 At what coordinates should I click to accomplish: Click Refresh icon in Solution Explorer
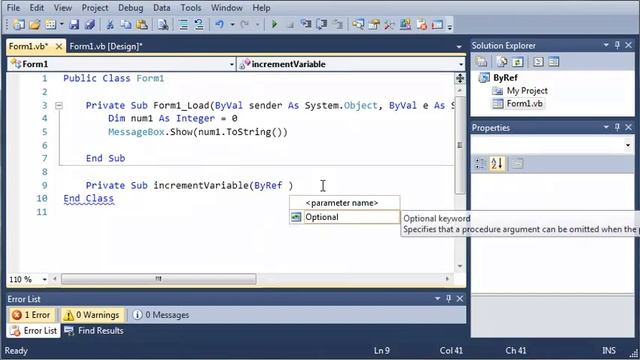tap(518, 62)
